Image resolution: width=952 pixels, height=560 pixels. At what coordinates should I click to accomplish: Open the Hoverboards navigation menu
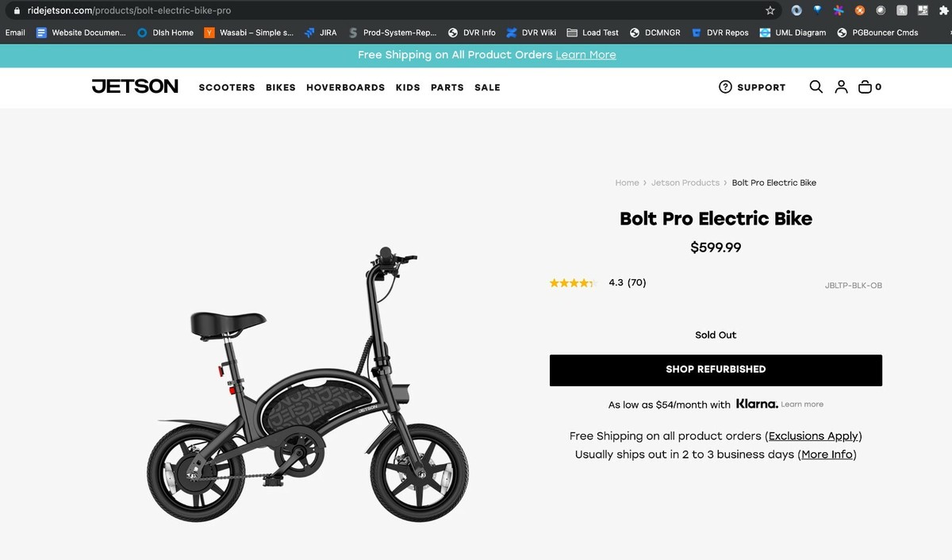coord(346,87)
